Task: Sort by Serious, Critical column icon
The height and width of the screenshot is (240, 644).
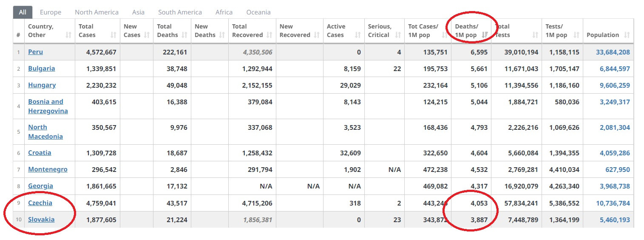Action: [398, 35]
